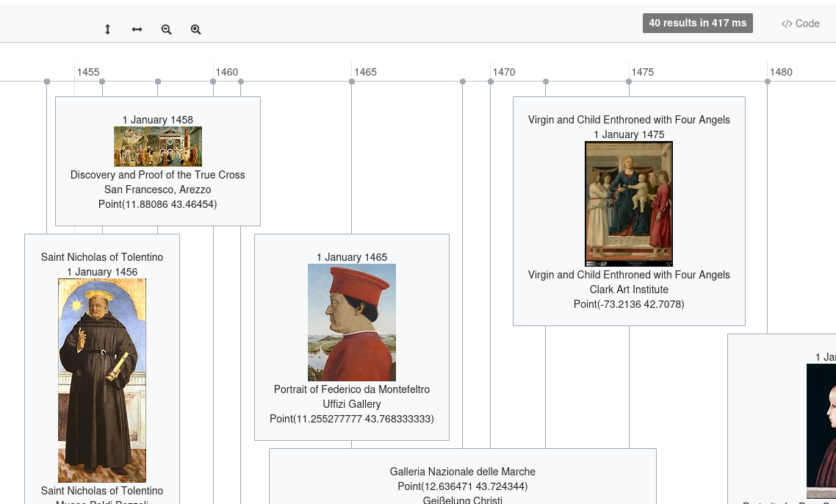
Task: Click the text 'Point(11.88086 43.46454)'
Action: 158,204
